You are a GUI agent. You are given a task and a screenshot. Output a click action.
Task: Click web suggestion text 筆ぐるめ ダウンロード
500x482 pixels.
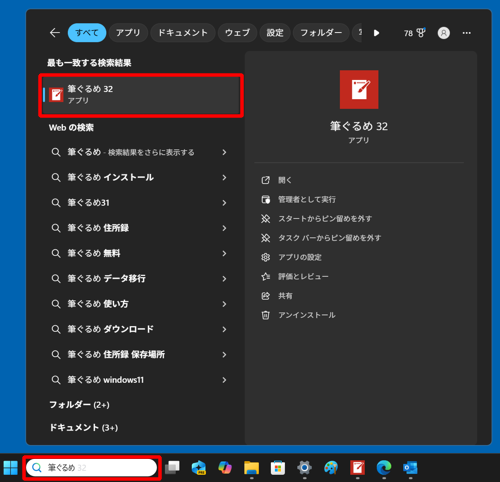pyautogui.click(x=111, y=329)
